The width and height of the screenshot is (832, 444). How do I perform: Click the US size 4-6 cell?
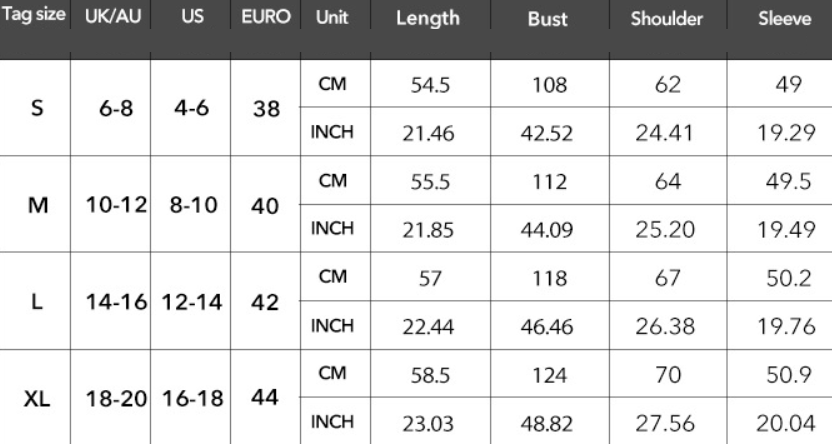coord(190,108)
